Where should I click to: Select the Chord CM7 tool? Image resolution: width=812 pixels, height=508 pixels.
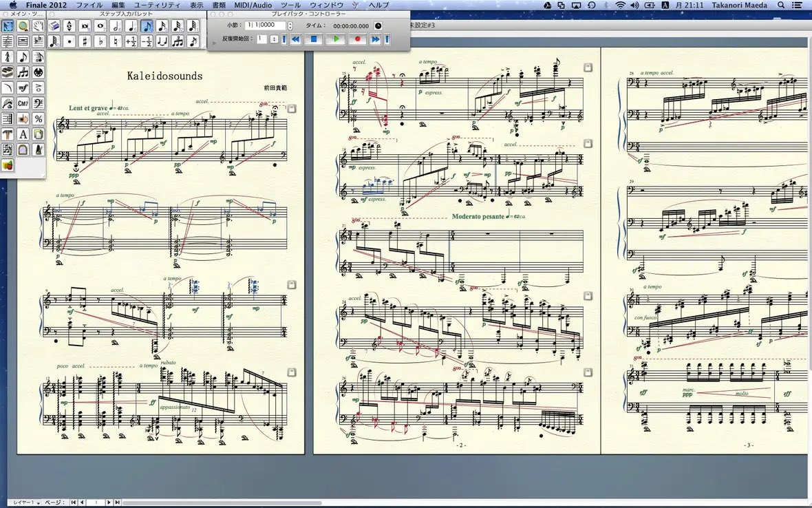point(23,103)
